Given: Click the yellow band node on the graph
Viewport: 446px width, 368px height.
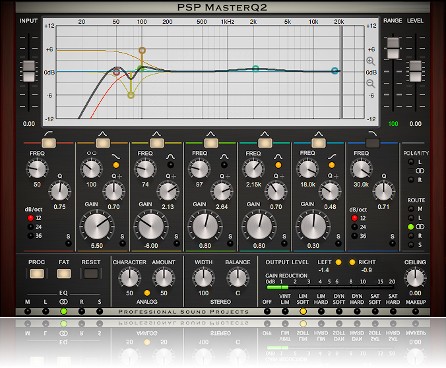Looking at the screenshot, I should (x=131, y=95).
